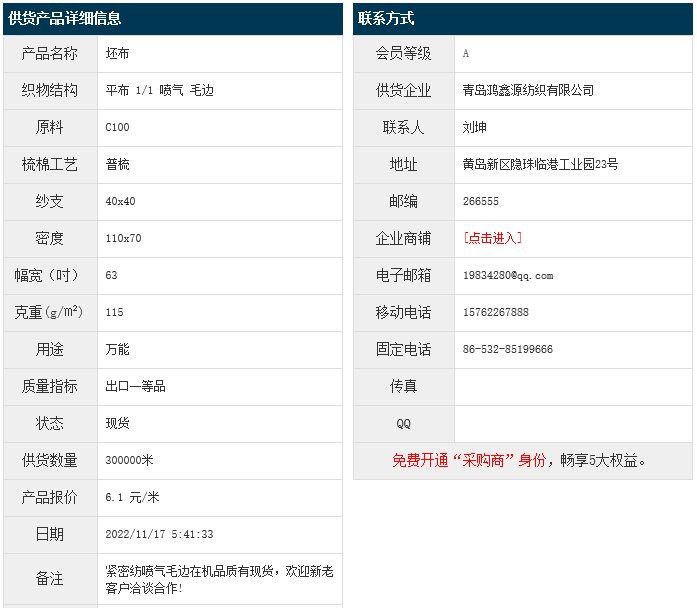Click the 联系方式 panel header
This screenshot has width=697, height=608.
coord(386,19)
